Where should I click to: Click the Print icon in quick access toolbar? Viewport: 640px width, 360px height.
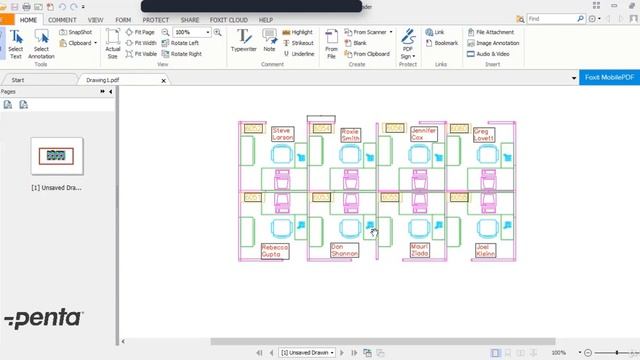[26, 7]
